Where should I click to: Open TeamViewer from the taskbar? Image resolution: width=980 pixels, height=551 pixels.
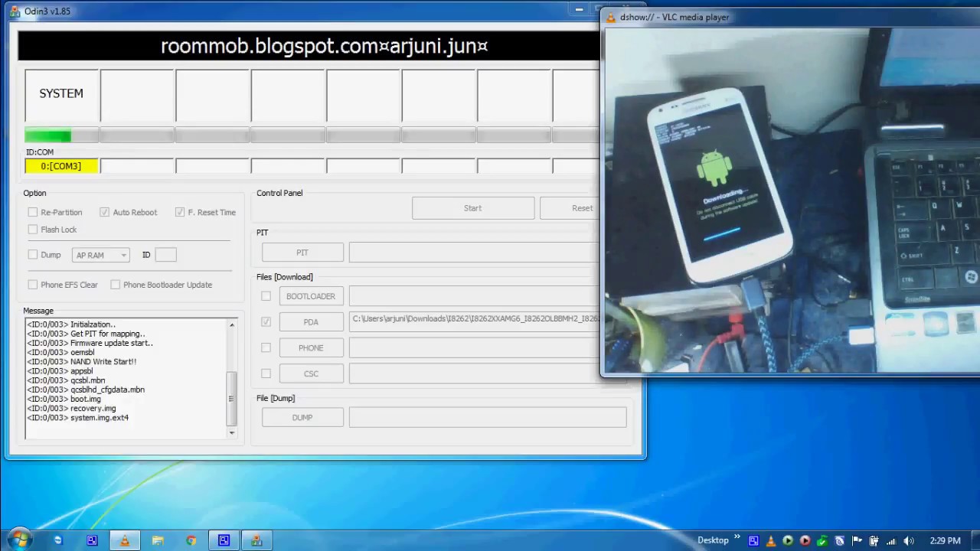pos(57,540)
